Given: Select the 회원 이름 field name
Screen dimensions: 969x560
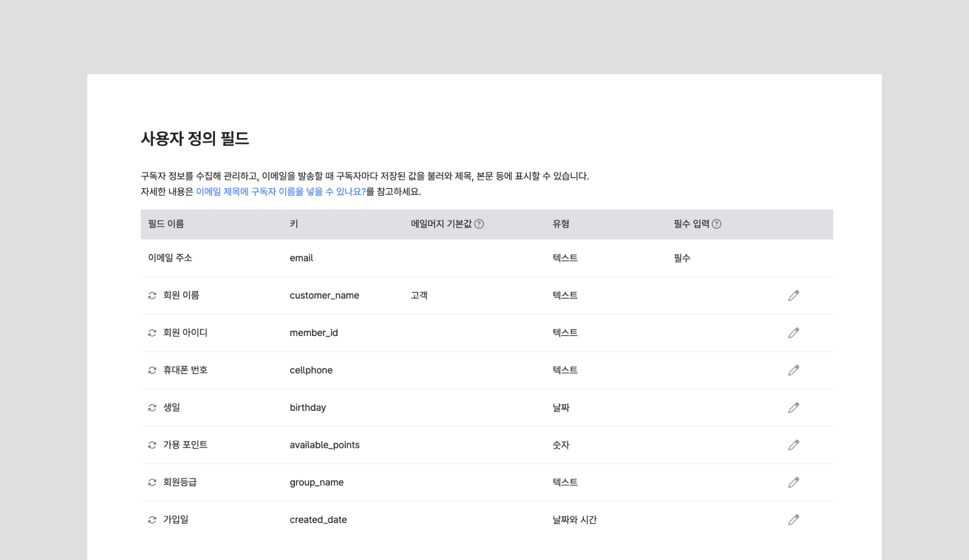Looking at the screenshot, I should tap(181, 296).
